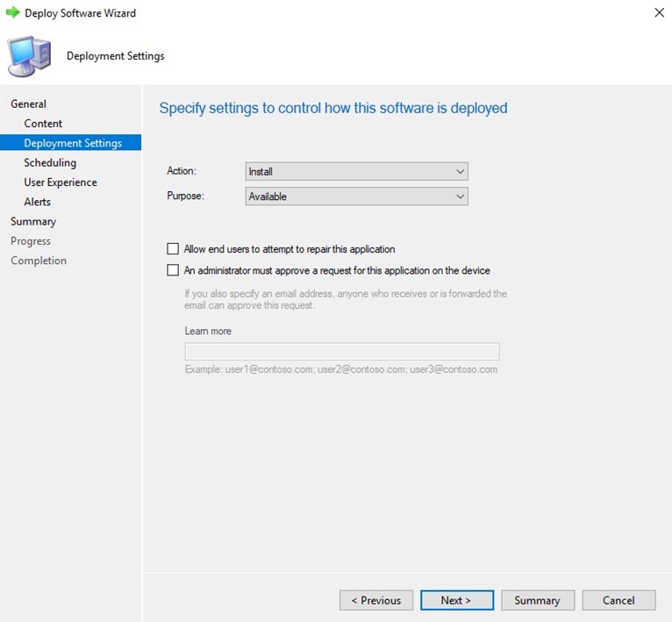The image size is (672, 622).
Task: Proceed with the Next button
Action: 457,600
